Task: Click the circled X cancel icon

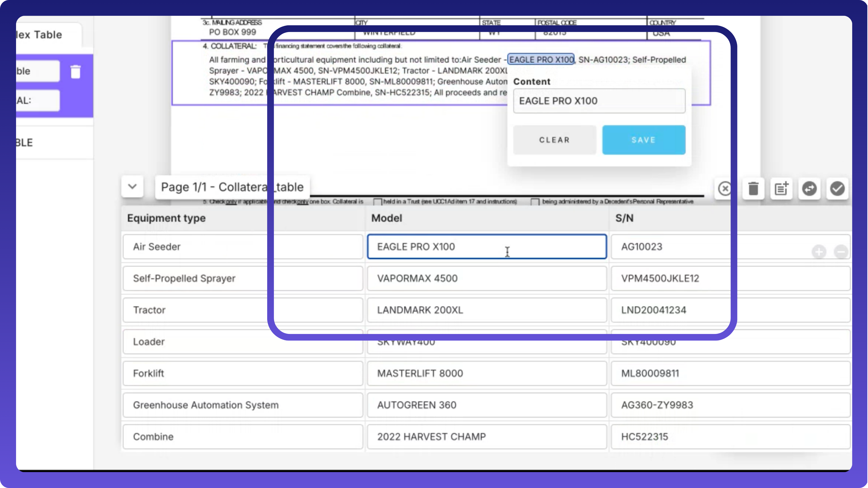Action: [724, 188]
